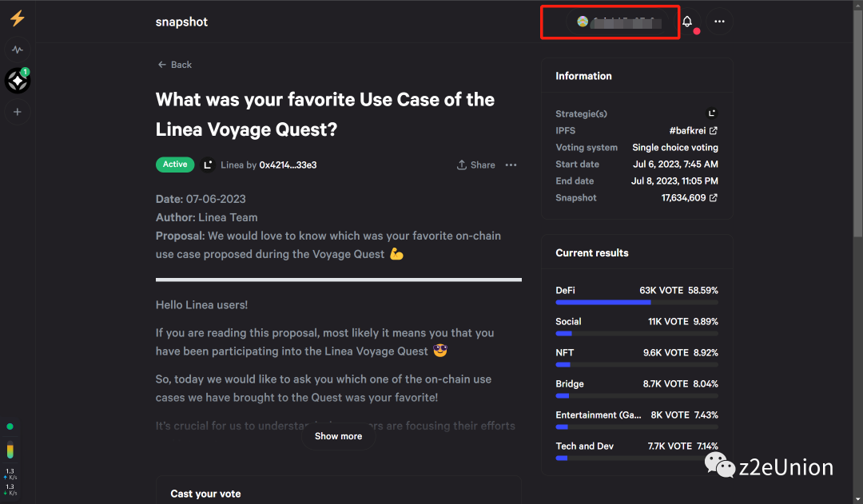The width and height of the screenshot is (863, 504).
Task: Click the plus icon to add space
Action: coord(18,112)
